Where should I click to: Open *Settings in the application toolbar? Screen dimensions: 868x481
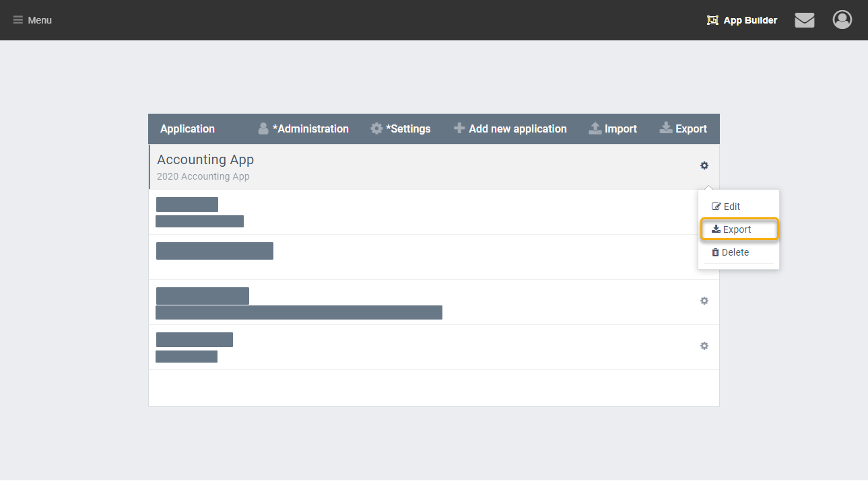(x=401, y=128)
